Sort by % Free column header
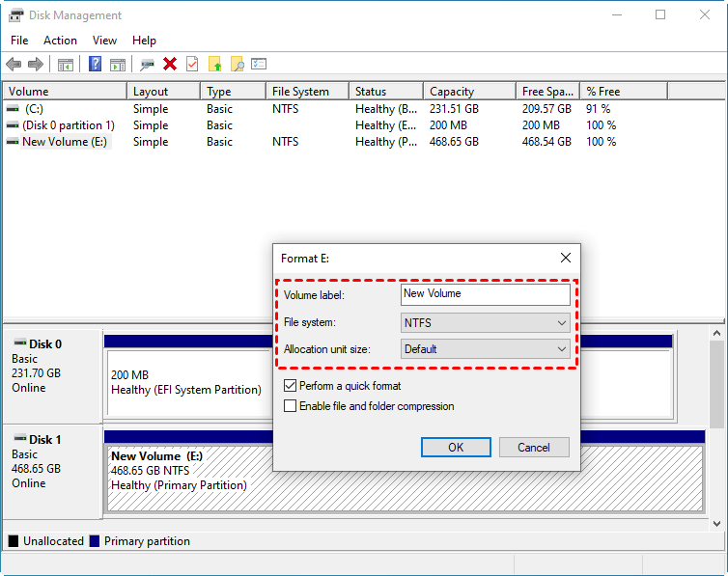728x576 pixels. pos(624,92)
